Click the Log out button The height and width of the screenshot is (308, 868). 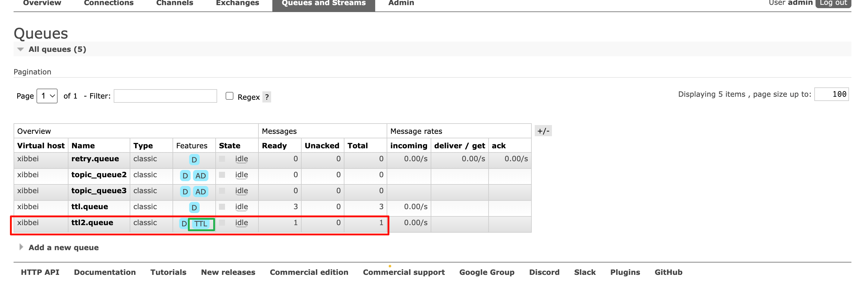click(833, 3)
